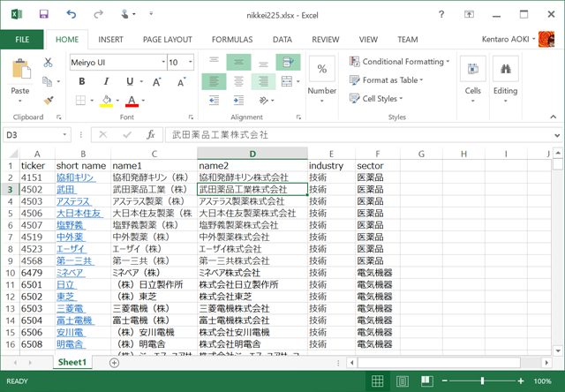Toggle Normal view in status bar
565x392 pixels.
(x=377, y=381)
